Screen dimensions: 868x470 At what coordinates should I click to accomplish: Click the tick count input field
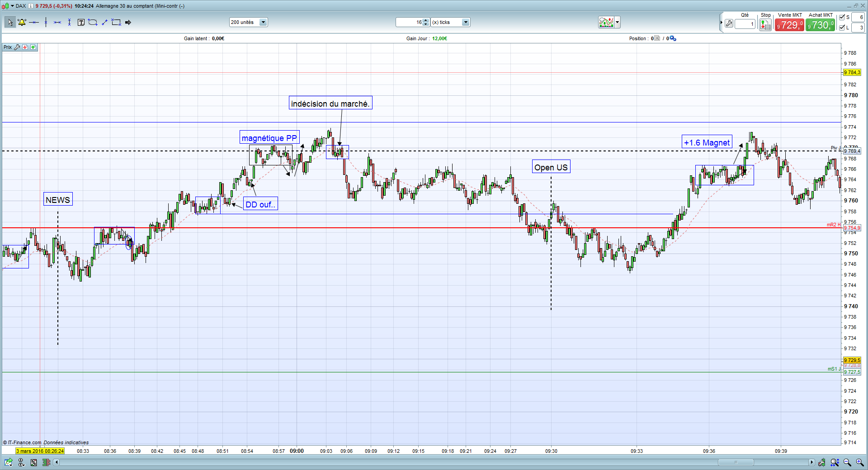pos(409,22)
